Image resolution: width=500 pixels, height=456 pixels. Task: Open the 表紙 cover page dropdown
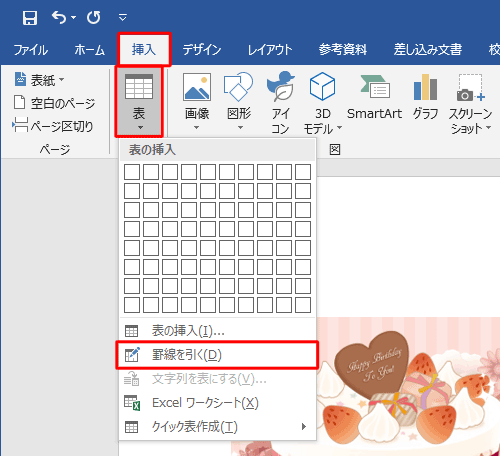pos(39,80)
